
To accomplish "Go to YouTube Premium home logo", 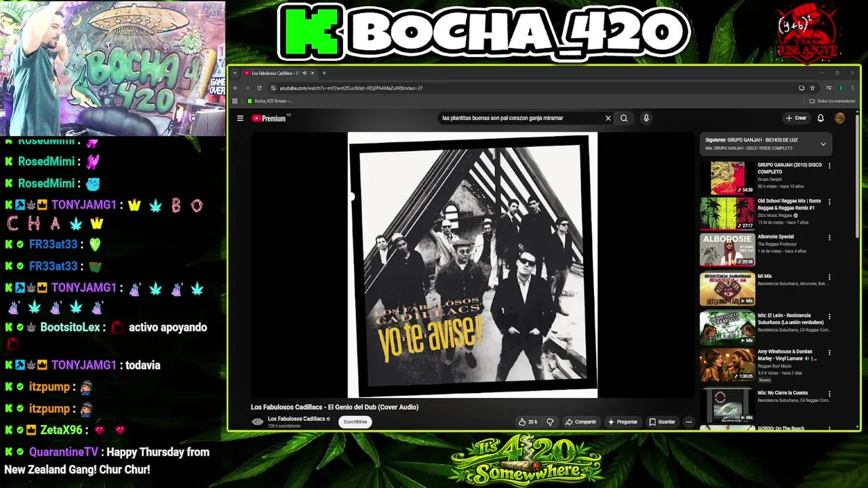I will tap(269, 118).
